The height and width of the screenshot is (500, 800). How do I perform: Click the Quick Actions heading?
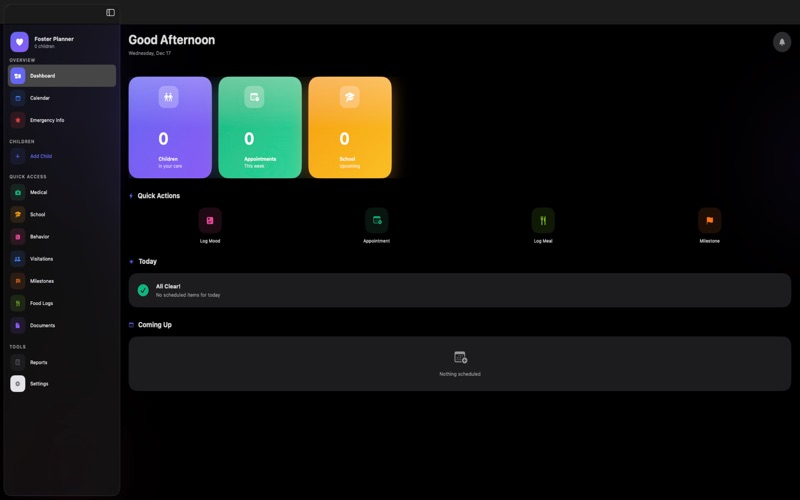point(159,195)
